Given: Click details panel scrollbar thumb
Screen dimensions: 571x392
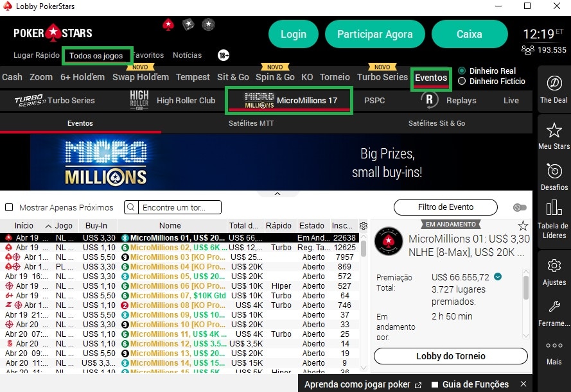Looking at the screenshot, I should pos(525,287).
